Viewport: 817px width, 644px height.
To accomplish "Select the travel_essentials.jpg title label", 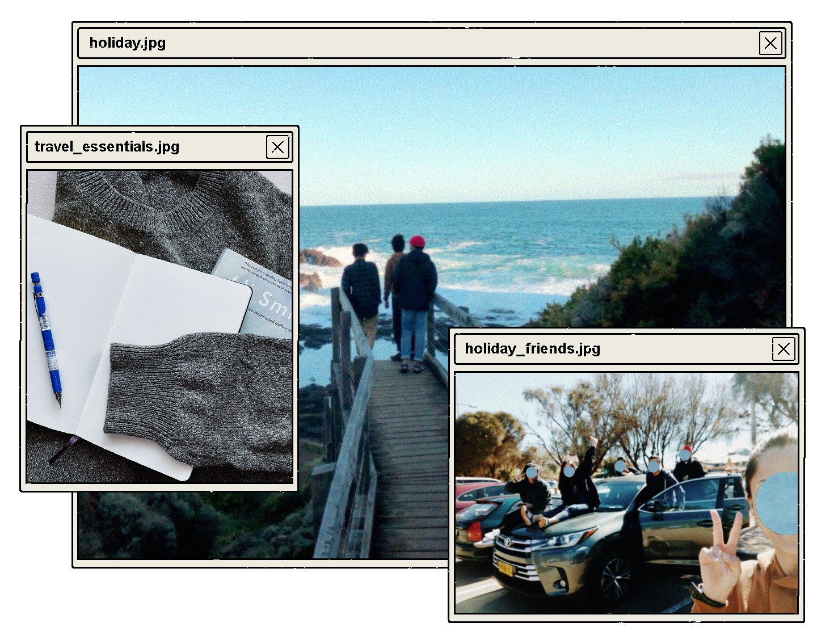I will (x=107, y=147).
